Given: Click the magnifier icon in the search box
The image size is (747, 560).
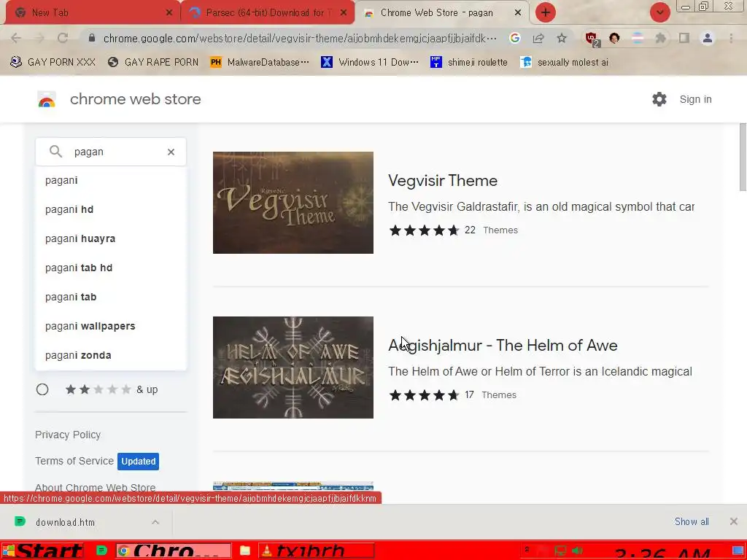Looking at the screenshot, I should click(x=55, y=152).
